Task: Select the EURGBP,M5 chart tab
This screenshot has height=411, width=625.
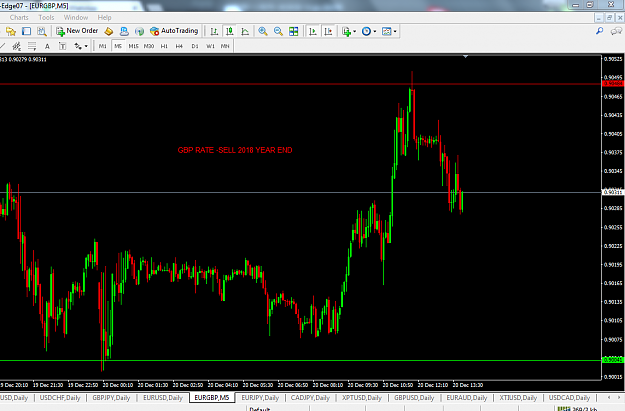Action: 212,398
